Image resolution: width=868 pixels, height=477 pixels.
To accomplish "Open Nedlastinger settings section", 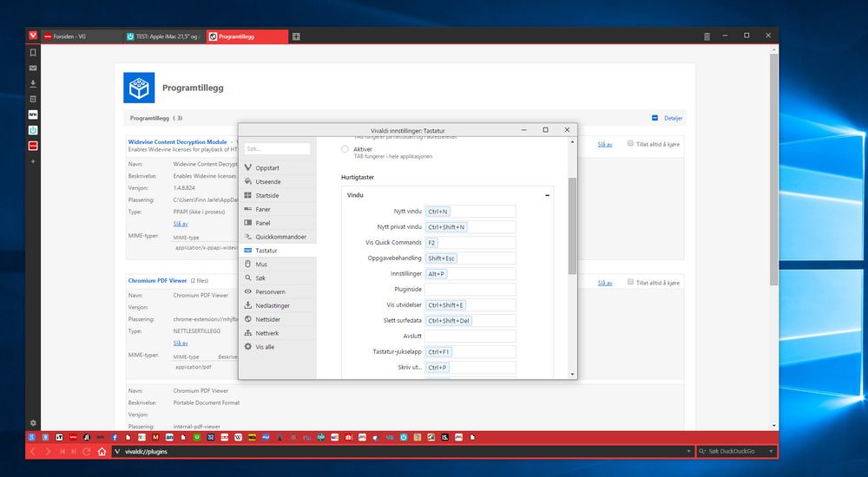I will [x=278, y=305].
